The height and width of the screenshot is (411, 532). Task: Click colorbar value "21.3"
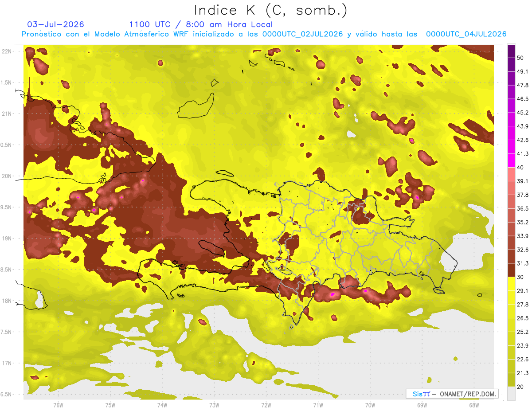(x=523, y=373)
